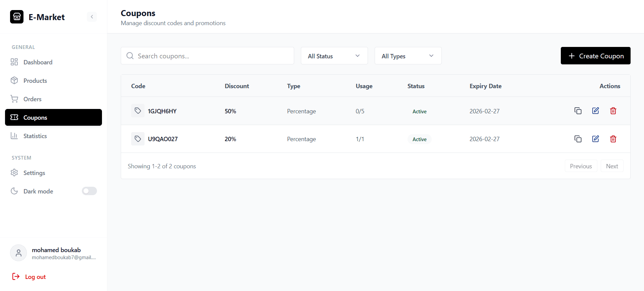Click the Dark mode moon icon
Viewport: 644px width, 291px height.
pyautogui.click(x=14, y=191)
